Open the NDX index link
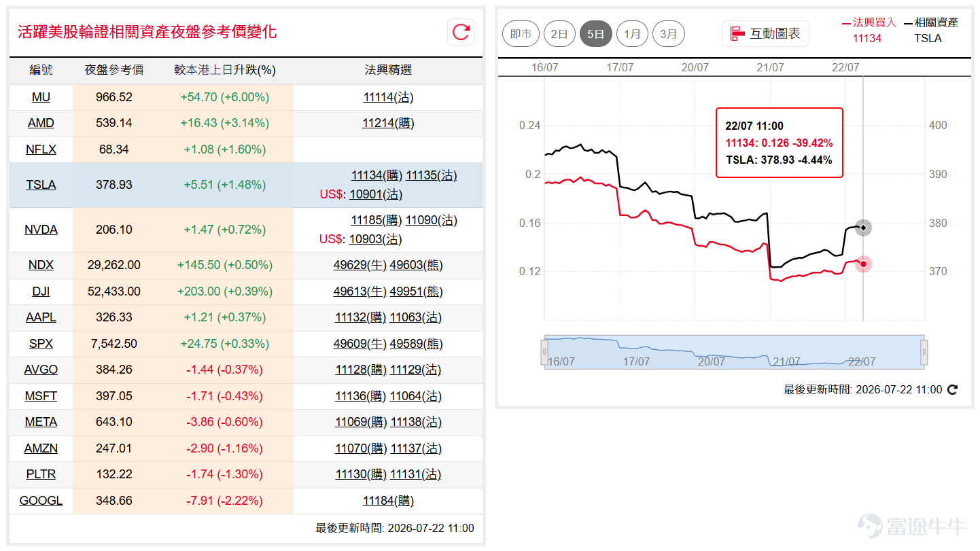 pos(41,265)
